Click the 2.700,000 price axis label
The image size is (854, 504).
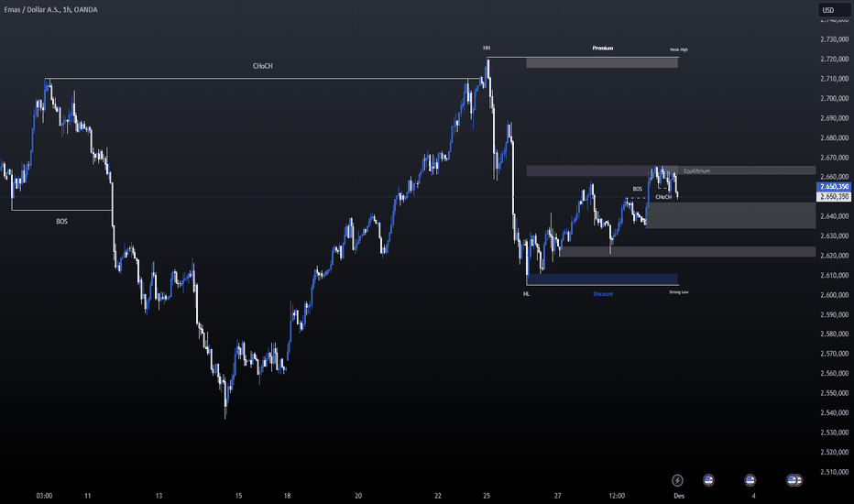click(x=835, y=98)
